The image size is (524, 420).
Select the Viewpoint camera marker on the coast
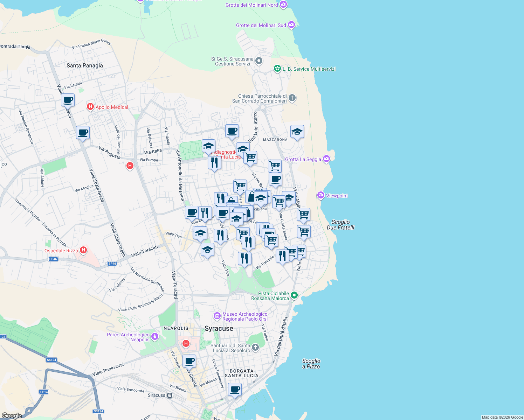tap(320, 195)
